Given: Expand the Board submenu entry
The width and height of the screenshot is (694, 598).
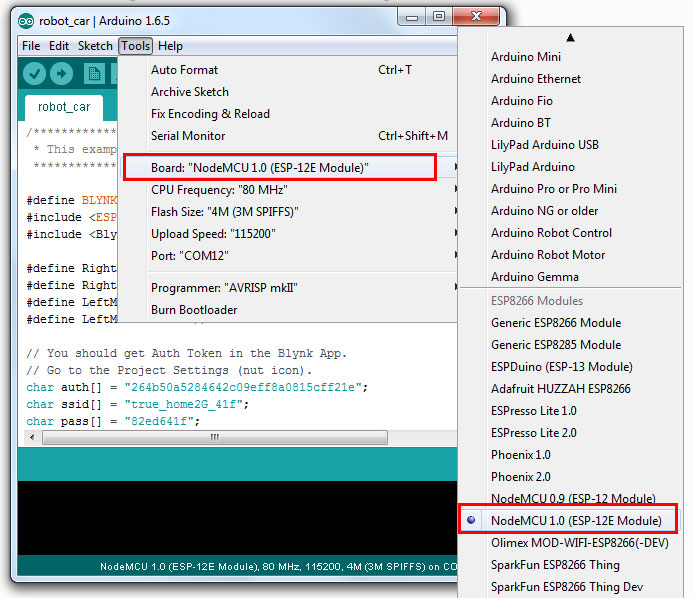Looking at the screenshot, I should click(x=289, y=168).
